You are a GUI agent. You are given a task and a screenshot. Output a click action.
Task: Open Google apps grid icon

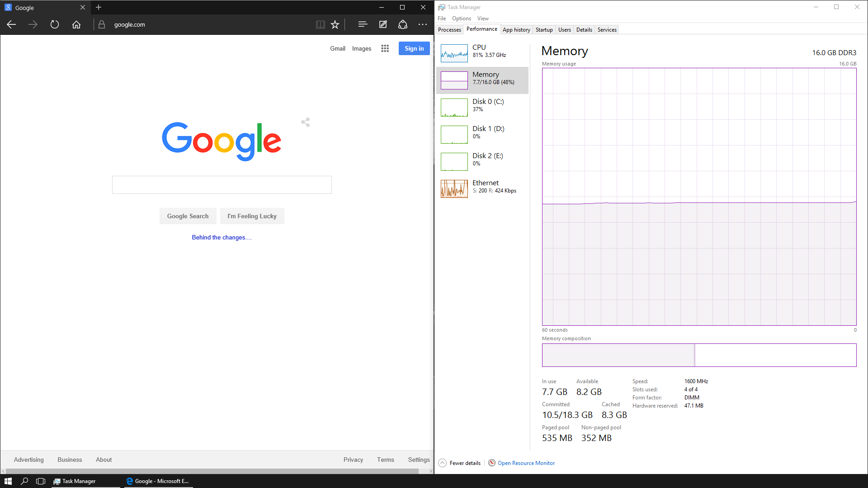point(385,48)
